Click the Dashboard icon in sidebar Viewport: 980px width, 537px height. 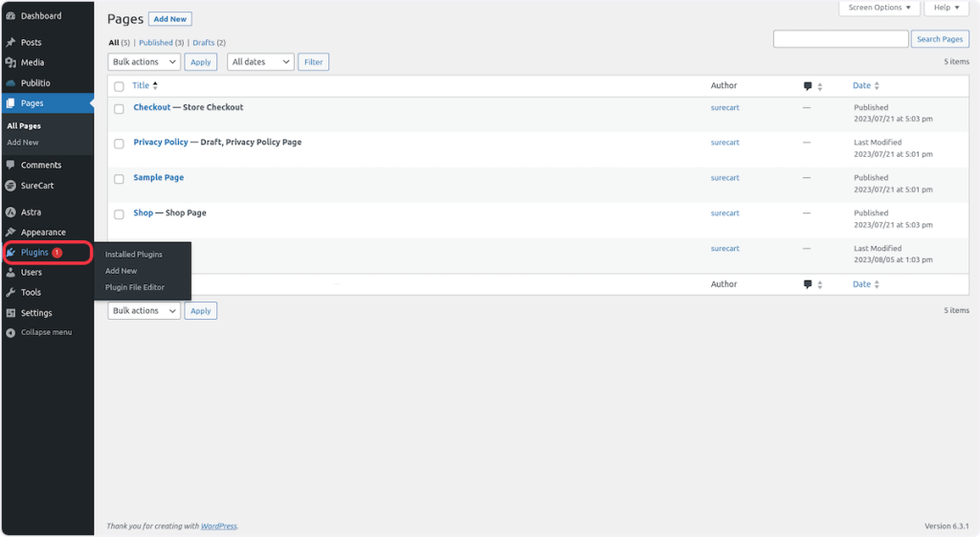pos(11,16)
